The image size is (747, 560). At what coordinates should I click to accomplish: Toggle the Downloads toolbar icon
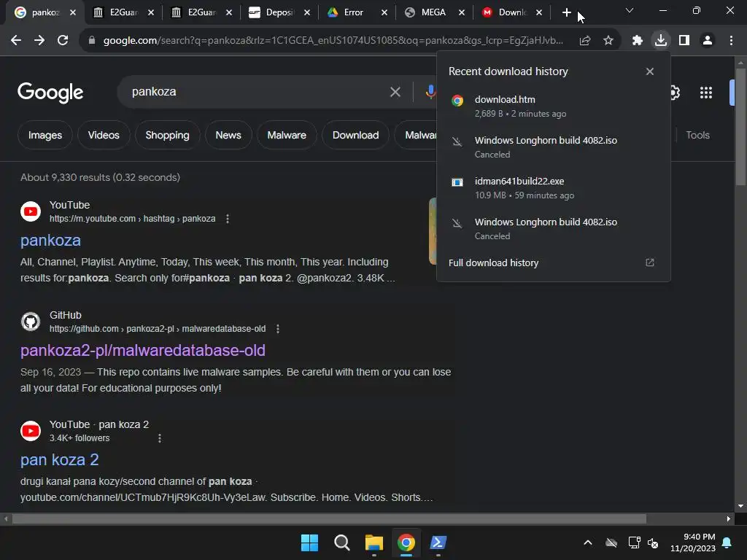click(661, 40)
